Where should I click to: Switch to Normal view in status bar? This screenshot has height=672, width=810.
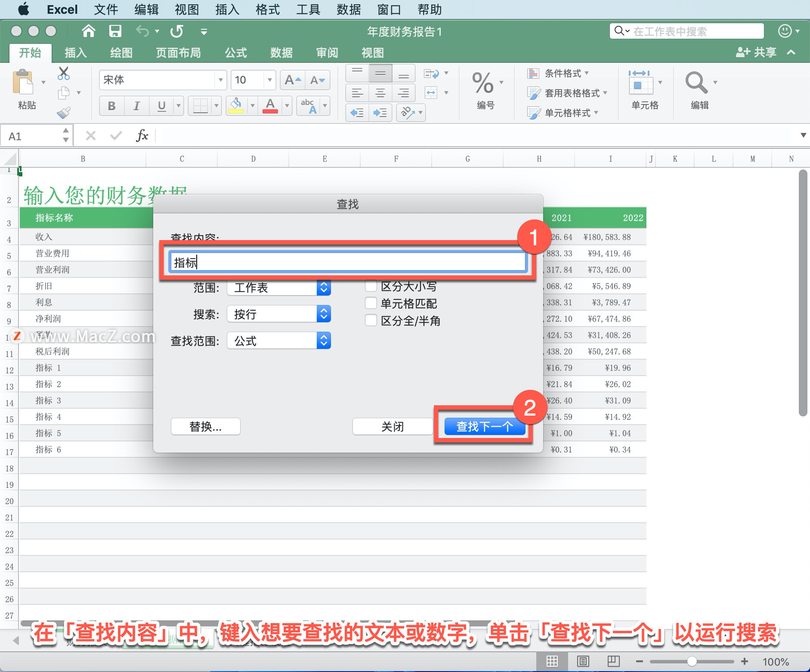point(552,661)
